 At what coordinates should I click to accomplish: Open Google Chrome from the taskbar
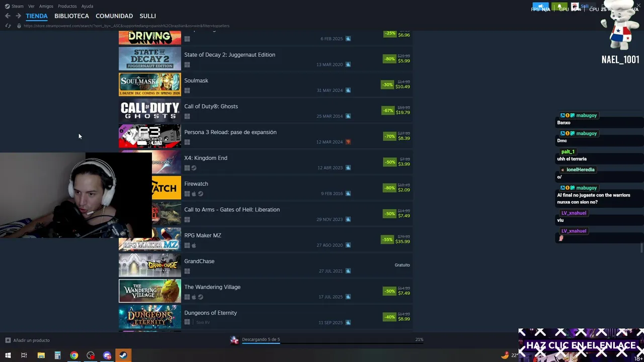click(x=74, y=355)
